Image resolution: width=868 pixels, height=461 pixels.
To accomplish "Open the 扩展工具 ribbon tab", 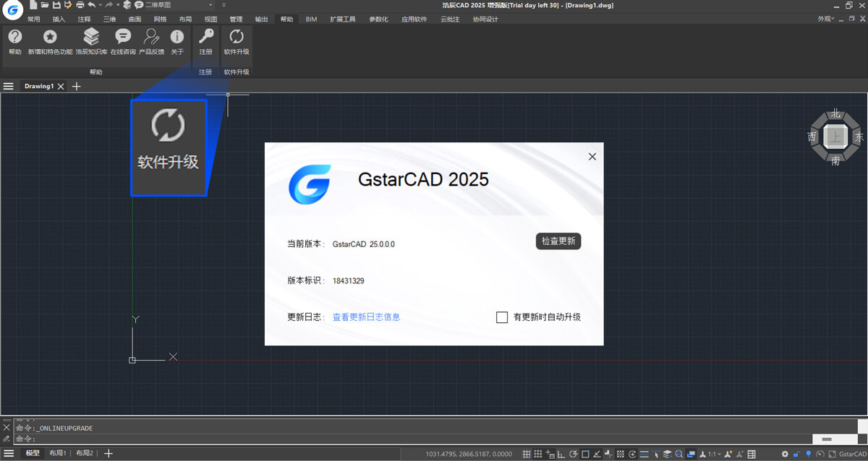I will click(343, 20).
